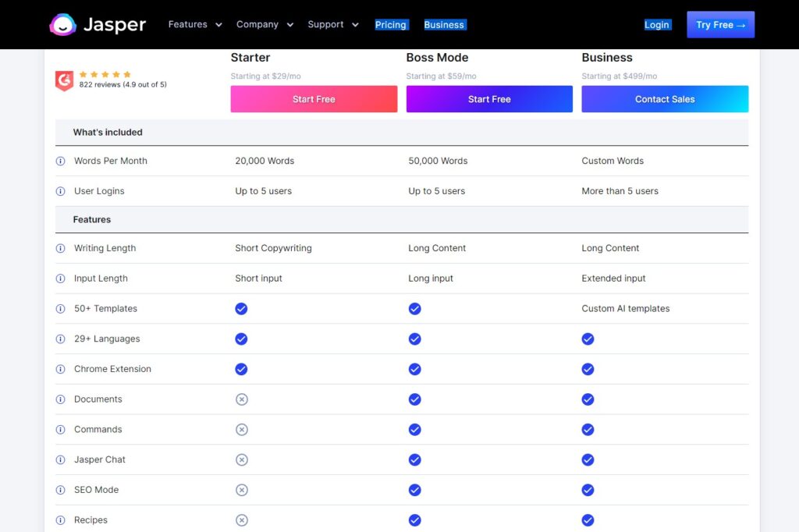Click the info icon beside Input Length
The height and width of the screenshot is (532, 799).
point(61,278)
